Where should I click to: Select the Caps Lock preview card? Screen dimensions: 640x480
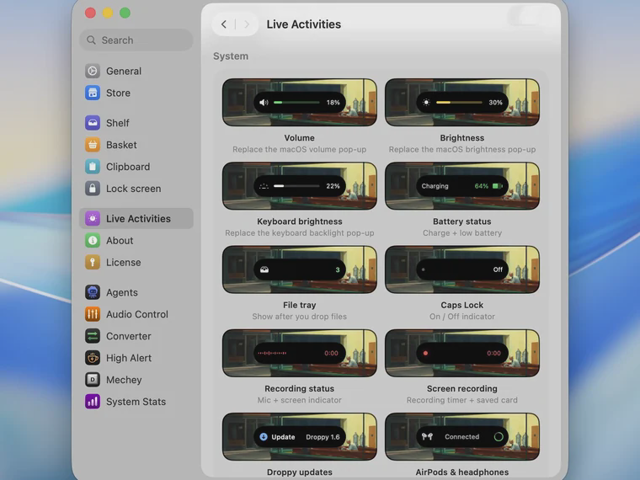462,269
